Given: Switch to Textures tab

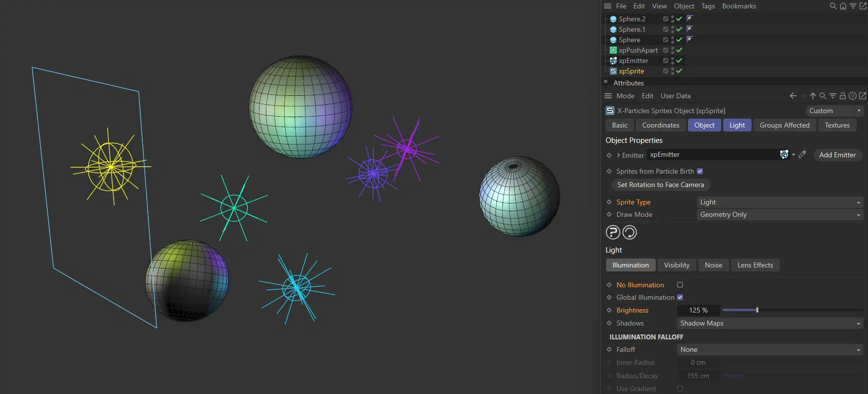Looking at the screenshot, I should click(837, 125).
